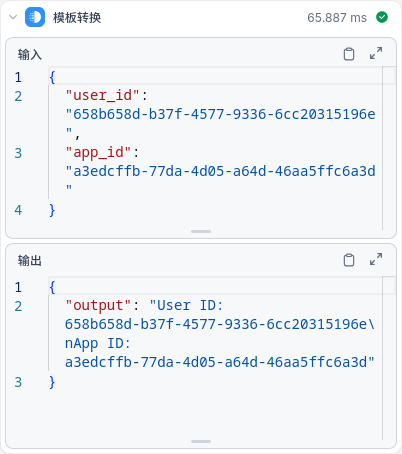402x454 pixels.
Task: Click the blue template transform node icon
Action: tap(35, 17)
